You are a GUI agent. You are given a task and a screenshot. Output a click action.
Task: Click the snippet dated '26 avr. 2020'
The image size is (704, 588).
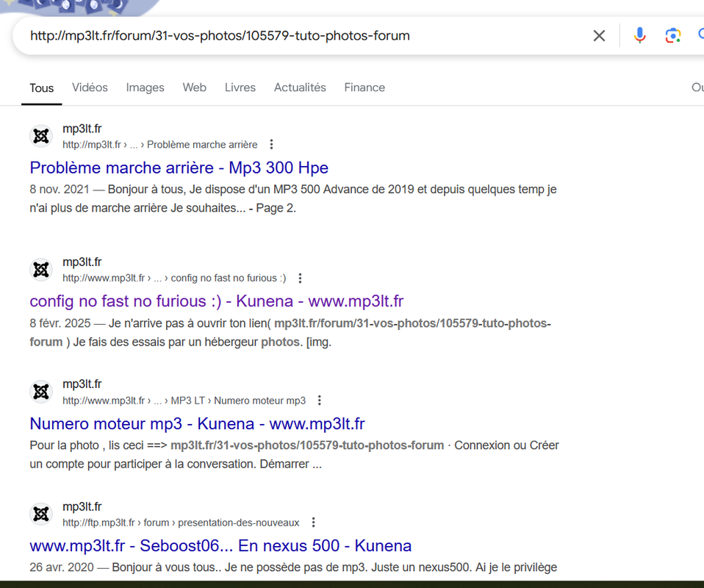293,567
